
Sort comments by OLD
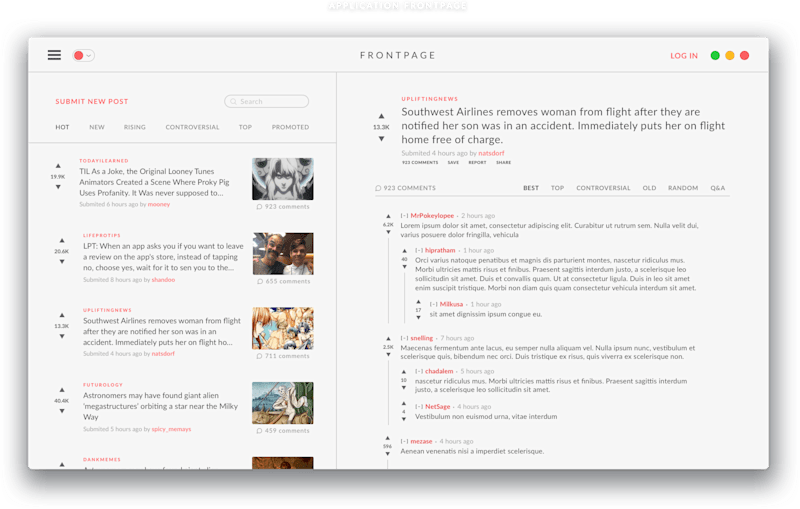click(649, 188)
